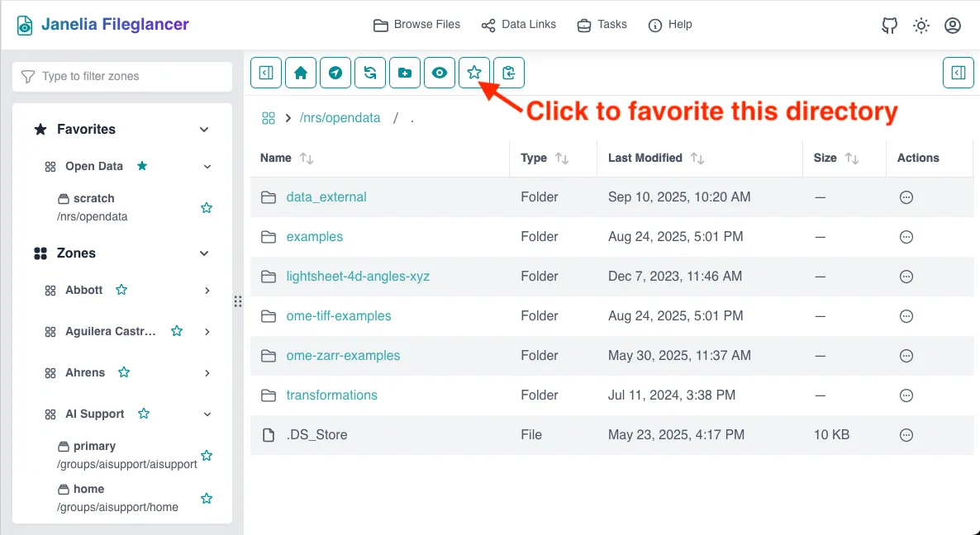Favorite the current directory with star button

coord(474,73)
